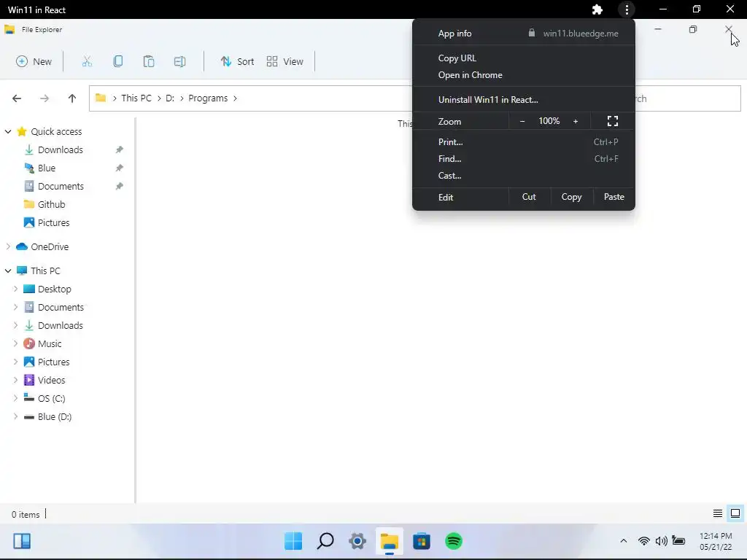Close the three-dot app menu button
747x560 pixels.
coord(627,9)
